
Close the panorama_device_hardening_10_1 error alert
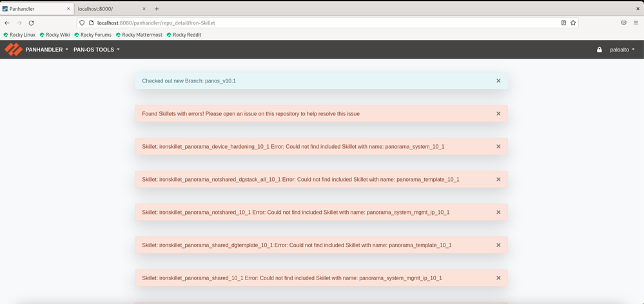click(498, 147)
